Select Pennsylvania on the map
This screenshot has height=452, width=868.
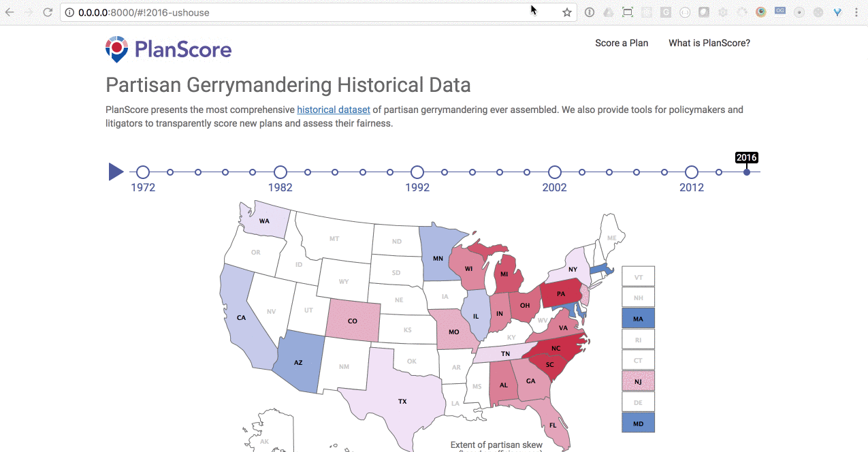tap(561, 293)
